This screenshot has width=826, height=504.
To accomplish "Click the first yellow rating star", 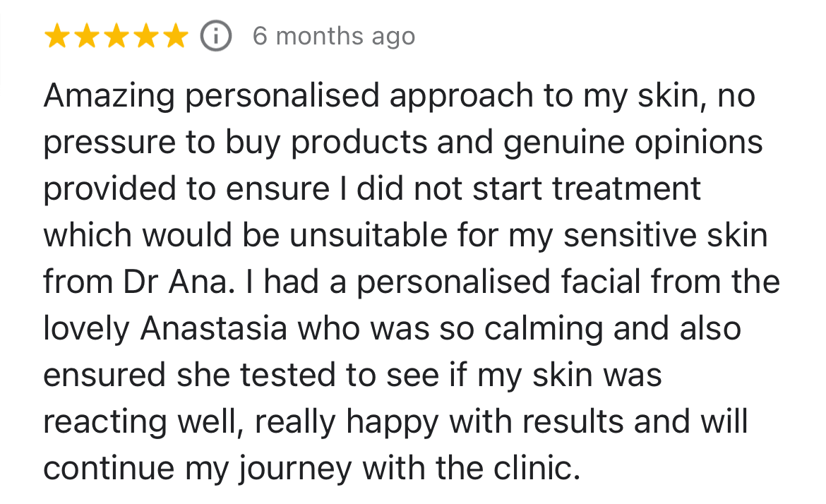I will click(x=57, y=36).
